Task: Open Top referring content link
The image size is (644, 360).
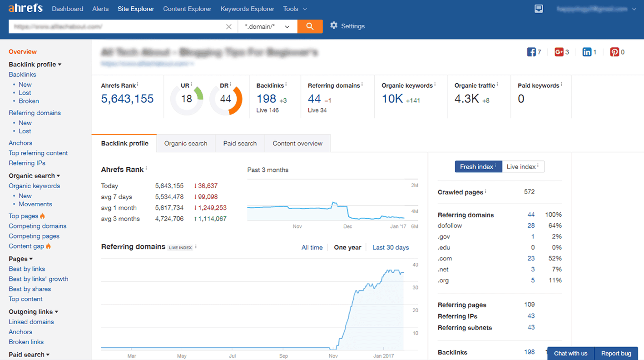Action: pos(38,153)
